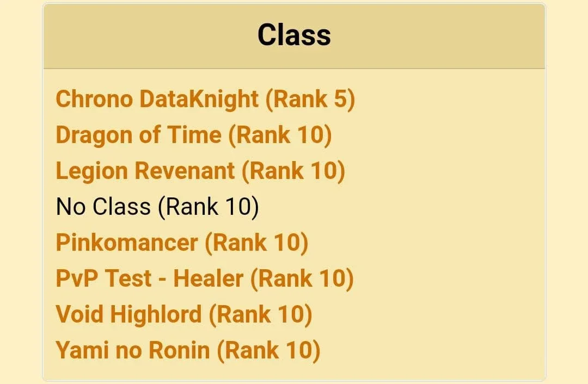588x384 pixels.
Task: Click the Rank 10 text after Pinkomancer
Action: pyautogui.click(x=256, y=243)
